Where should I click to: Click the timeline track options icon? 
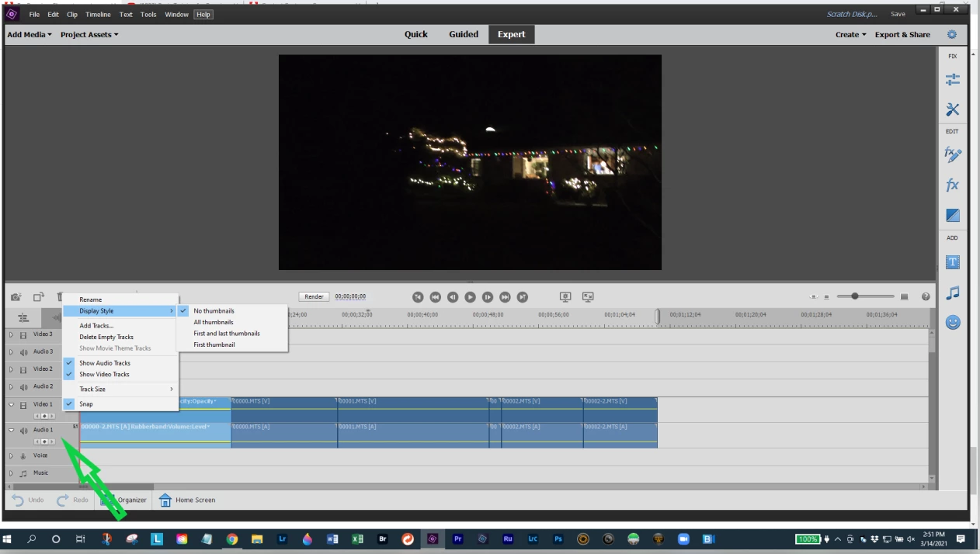click(x=23, y=317)
